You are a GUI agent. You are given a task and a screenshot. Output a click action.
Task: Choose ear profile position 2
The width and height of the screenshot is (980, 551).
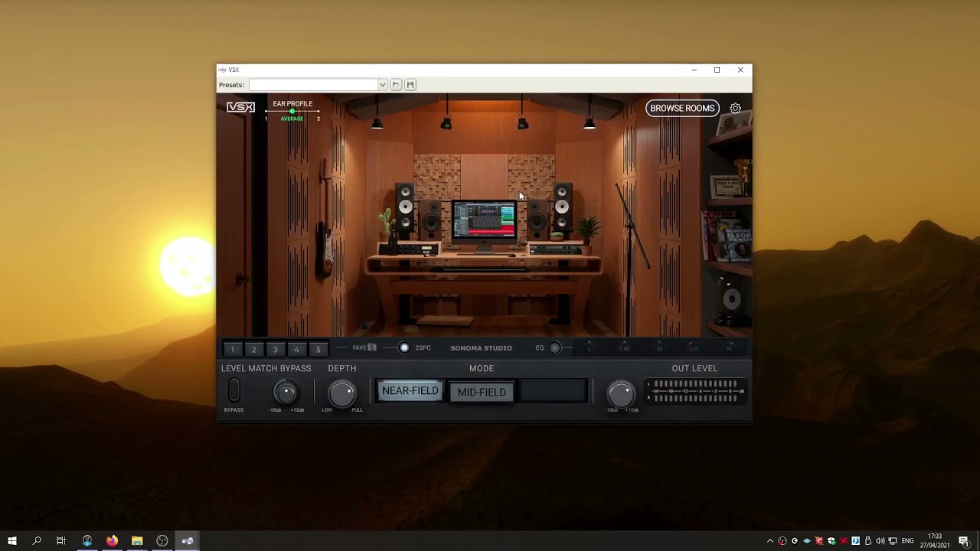coord(318,119)
